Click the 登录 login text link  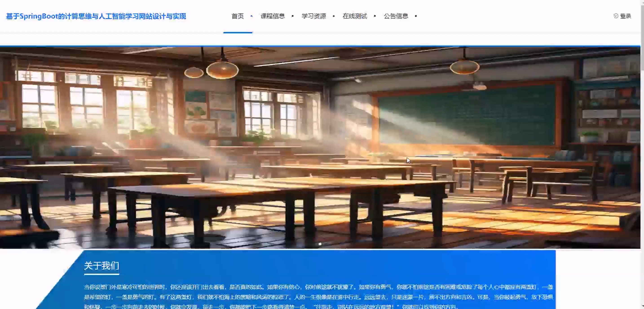tap(626, 16)
